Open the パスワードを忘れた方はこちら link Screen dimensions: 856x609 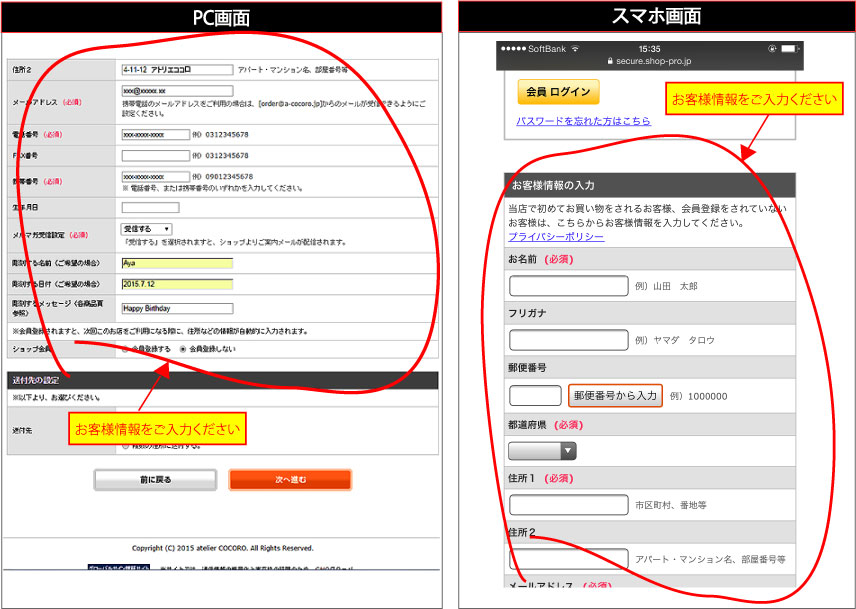tap(582, 121)
